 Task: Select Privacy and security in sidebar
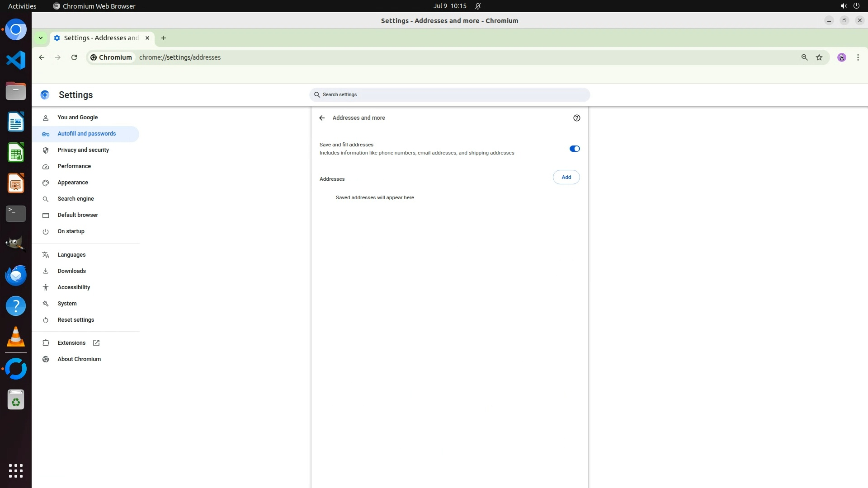tap(83, 150)
